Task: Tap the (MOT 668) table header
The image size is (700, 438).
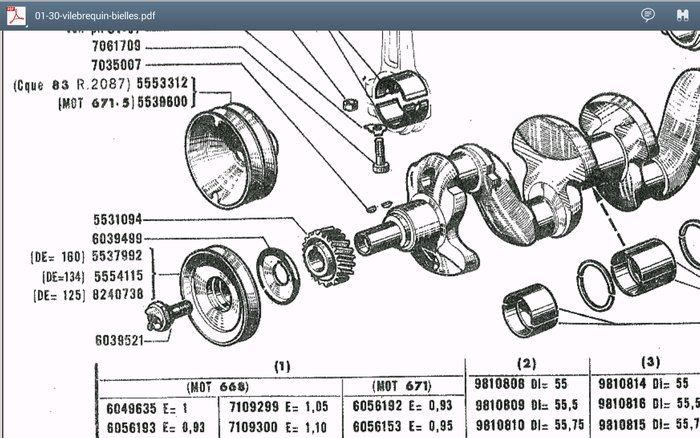Action: coord(217,386)
